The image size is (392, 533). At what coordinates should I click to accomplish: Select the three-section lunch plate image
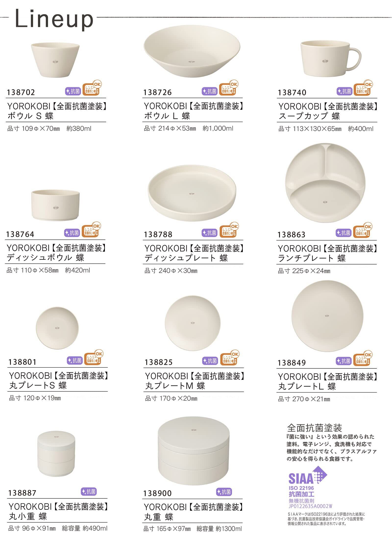tap(325, 183)
